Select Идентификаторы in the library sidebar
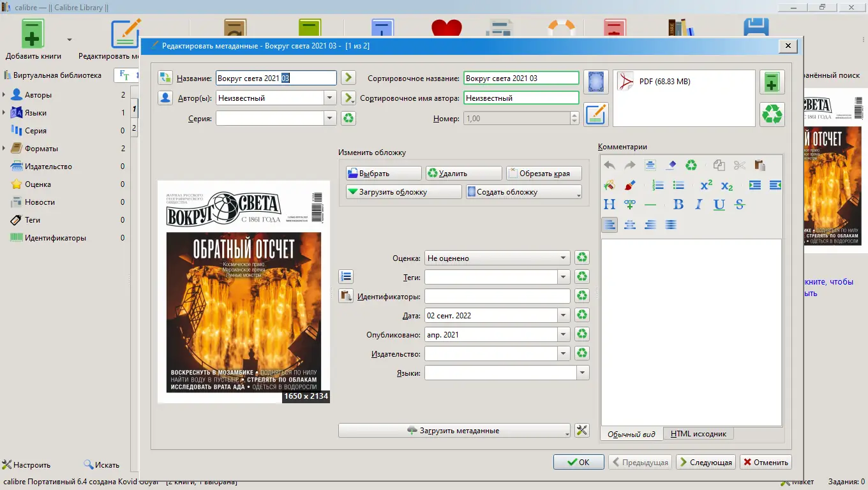Image resolution: width=868 pixels, height=490 pixels. pyautogui.click(x=56, y=238)
